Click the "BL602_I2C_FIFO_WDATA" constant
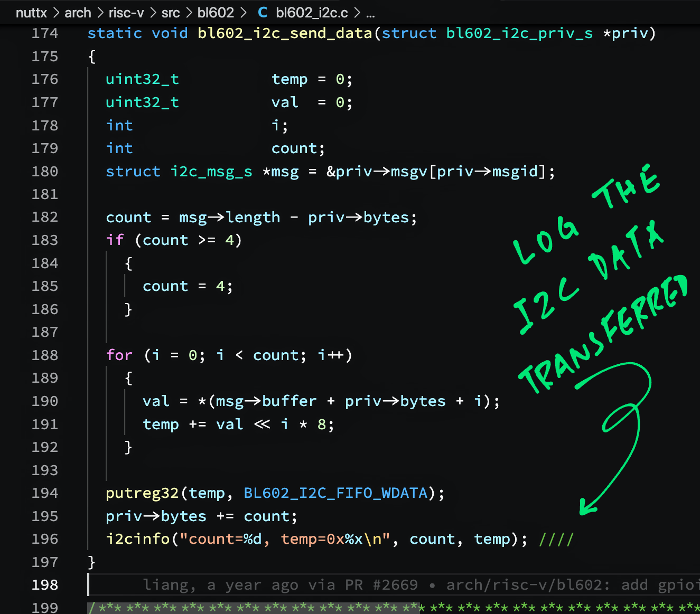The width and height of the screenshot is (700, 614). coord(335,493)
